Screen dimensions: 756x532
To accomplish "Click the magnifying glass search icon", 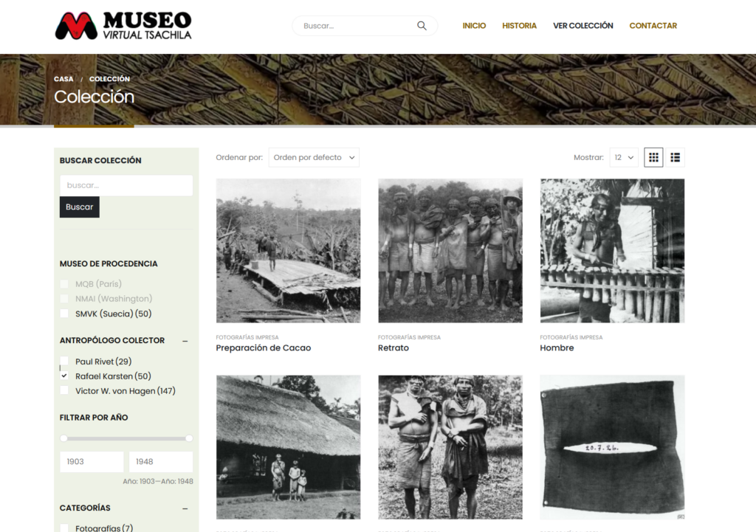I will point(422,26).
